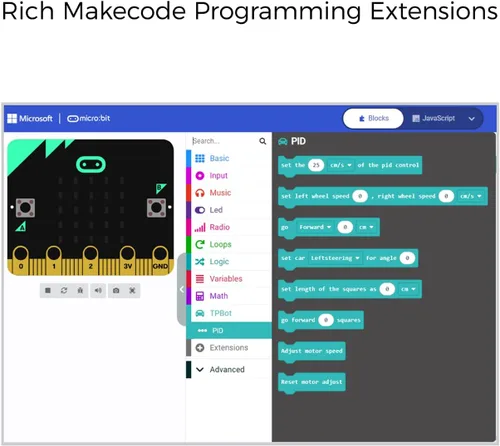Click the search magnifier icon
This screenshot has width=500, height=446.
click(263, 141)
